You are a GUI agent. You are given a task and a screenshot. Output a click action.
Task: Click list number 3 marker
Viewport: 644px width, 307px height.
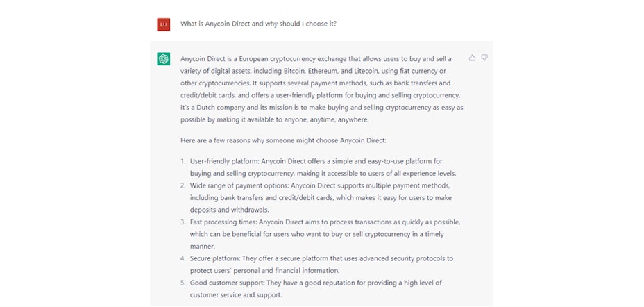click(x=183, y=222)
